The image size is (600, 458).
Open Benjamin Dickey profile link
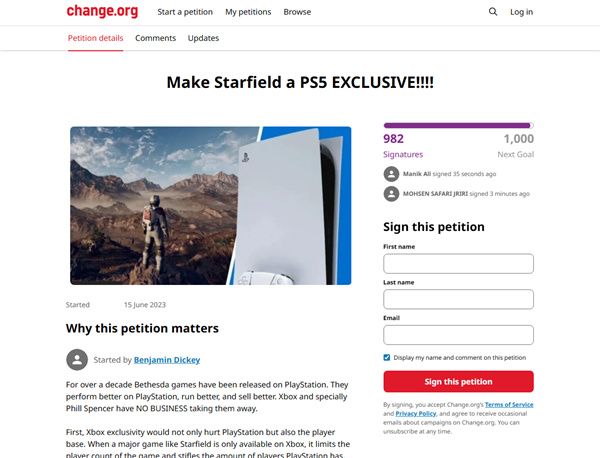167,360
